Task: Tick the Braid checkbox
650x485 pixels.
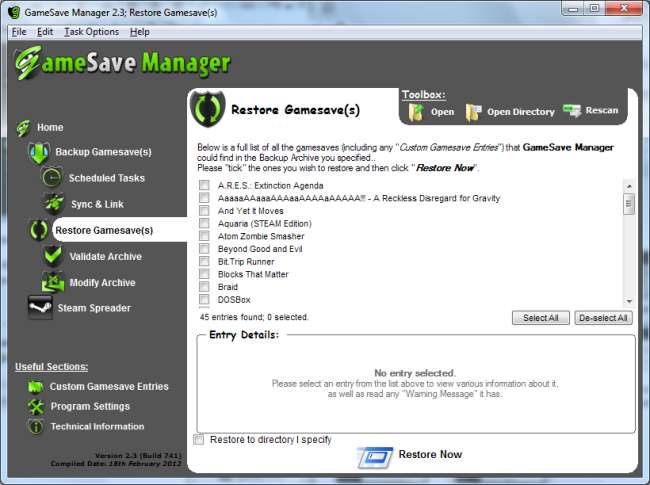Action: coord(204,286)
